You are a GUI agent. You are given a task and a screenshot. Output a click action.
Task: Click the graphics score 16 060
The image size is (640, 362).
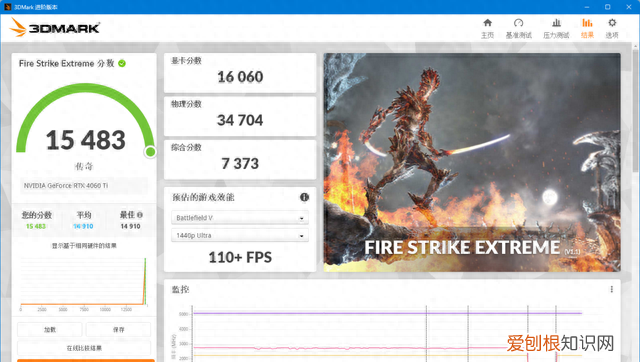pos(240,77)
